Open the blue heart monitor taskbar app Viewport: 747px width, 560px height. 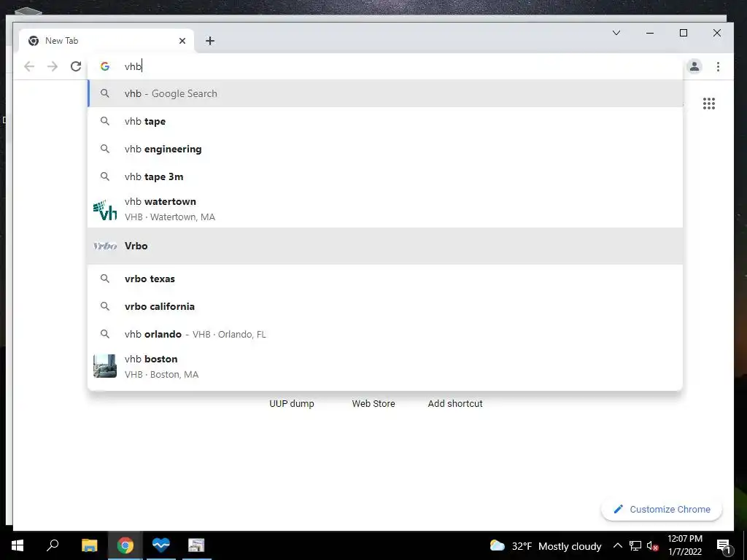pos(161,545)
